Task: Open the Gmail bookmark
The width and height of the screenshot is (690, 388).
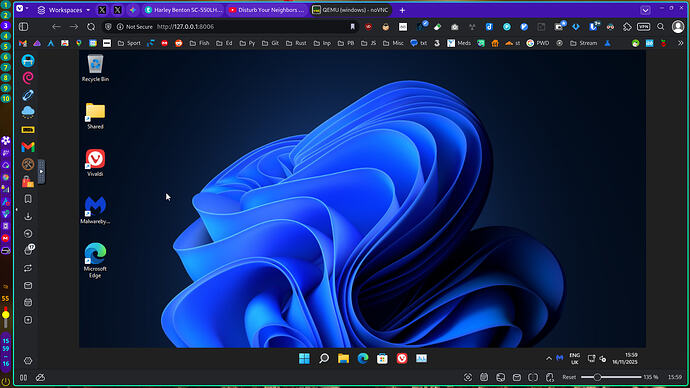Action: click(x=23, y=43)
